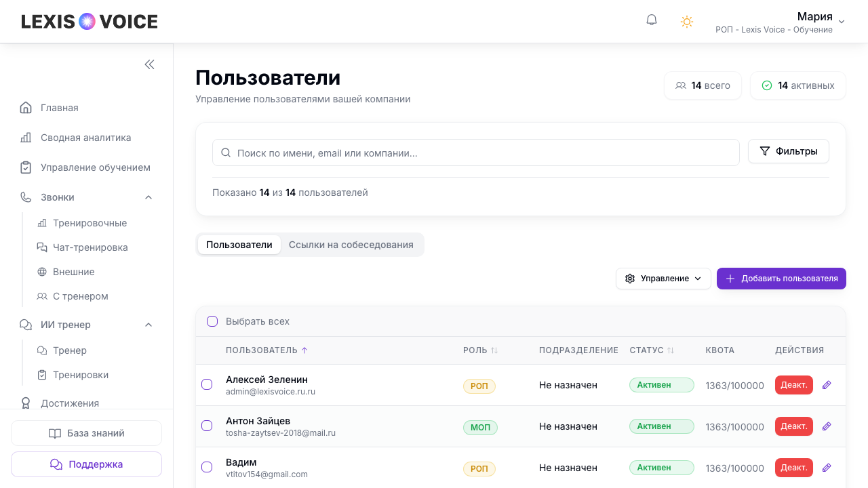Click the 14 всего counter
This screenshot has height=488, width=868.
pos(703,85)
